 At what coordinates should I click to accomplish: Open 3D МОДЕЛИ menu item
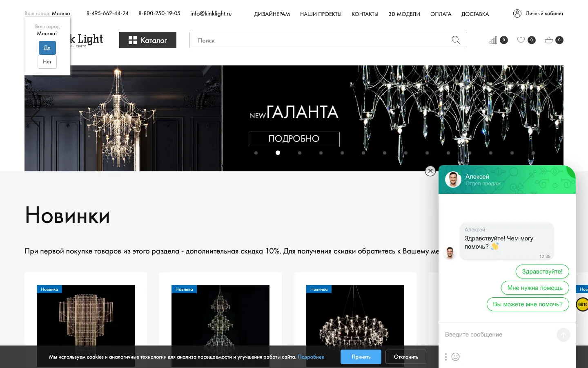(x=404, y=14)
